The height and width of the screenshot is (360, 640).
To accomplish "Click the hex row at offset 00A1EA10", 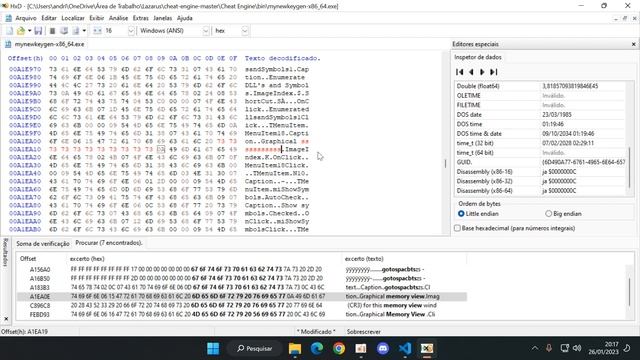I will click(x=159, y=149).
